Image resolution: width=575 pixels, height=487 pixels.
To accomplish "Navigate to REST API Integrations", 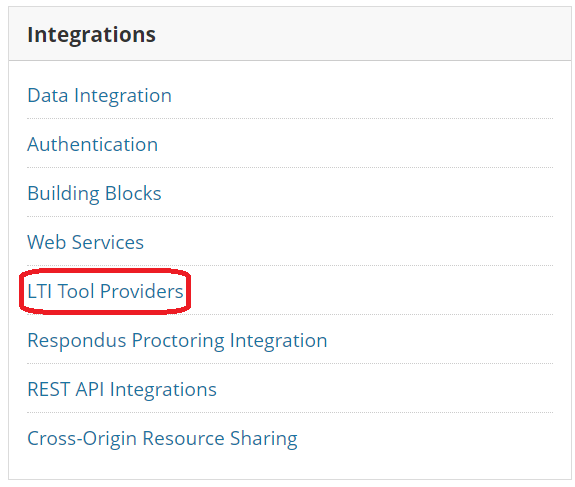I will click(122, 389).
